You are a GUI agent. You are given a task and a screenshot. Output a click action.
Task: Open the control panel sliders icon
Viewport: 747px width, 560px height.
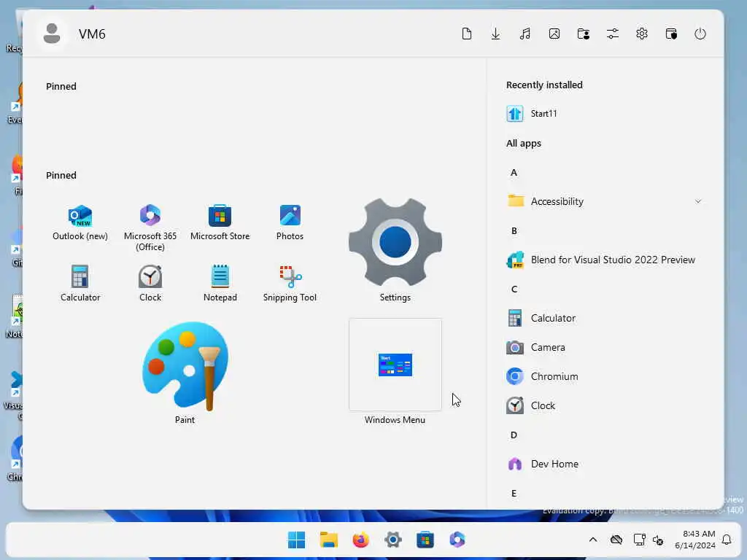[x=613, y=34]
